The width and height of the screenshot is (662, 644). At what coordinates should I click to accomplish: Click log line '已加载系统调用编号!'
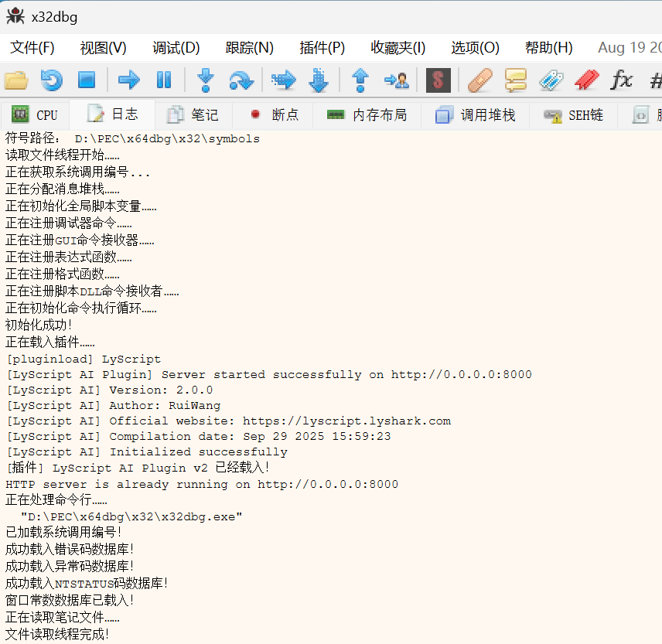63,532
